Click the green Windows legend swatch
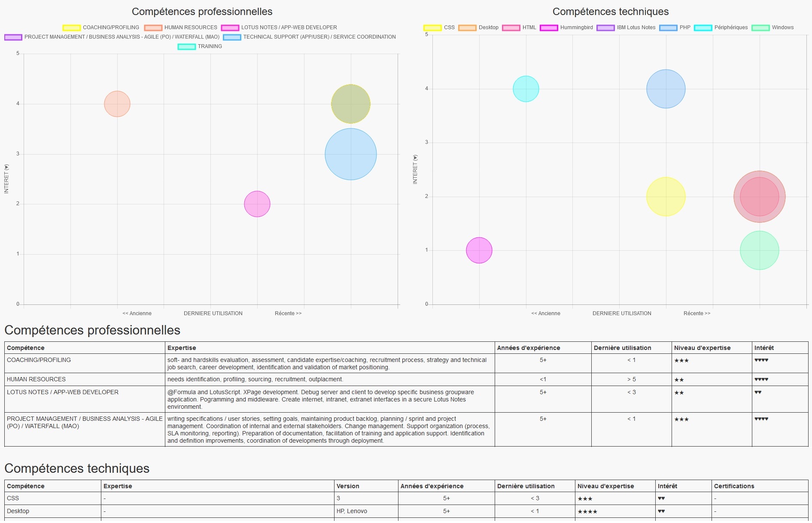 click(x=760, y=28)
